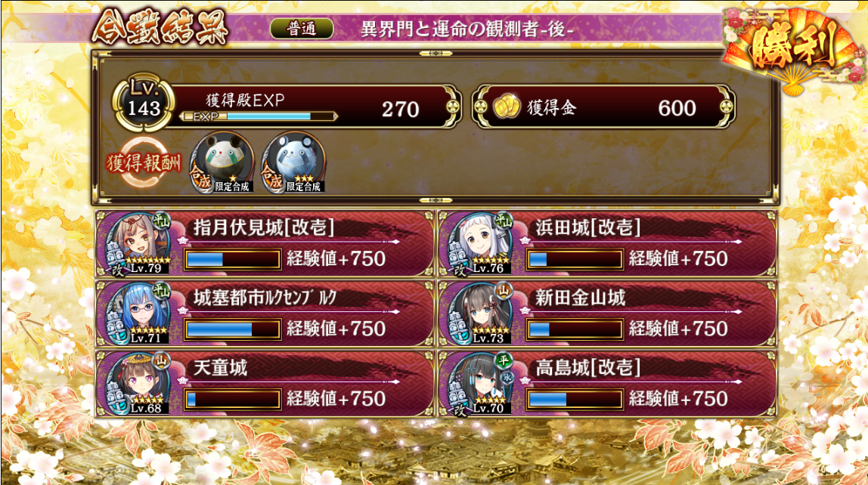Click the 合戦結果 title banner

click(x=160, y=28)
